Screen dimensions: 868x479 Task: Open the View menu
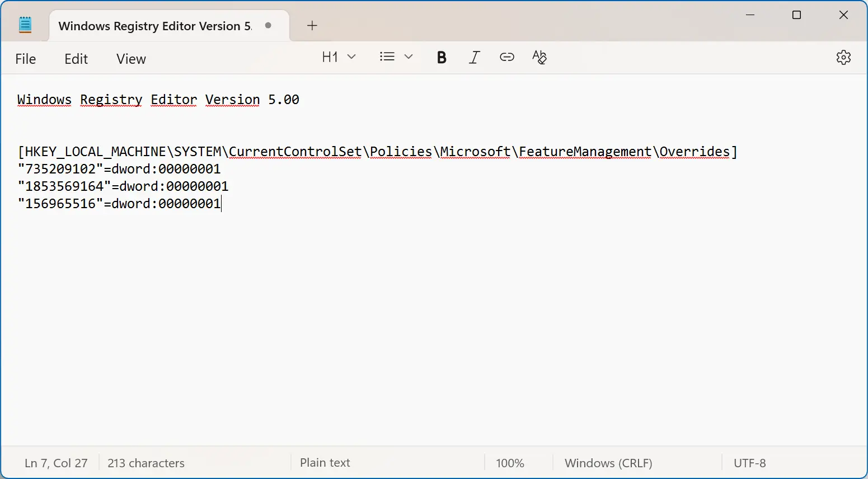pyautogui.click(x=131, y=59)
